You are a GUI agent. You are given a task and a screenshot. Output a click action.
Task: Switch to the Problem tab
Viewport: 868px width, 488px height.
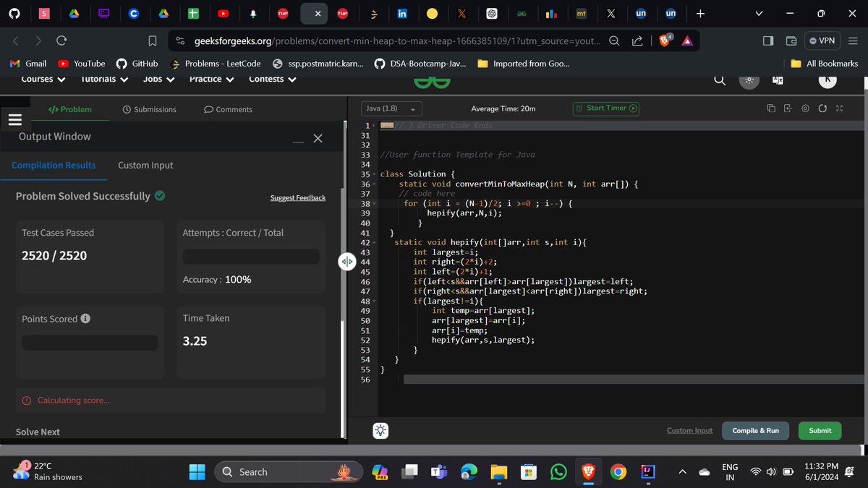(x=69, y=109)
